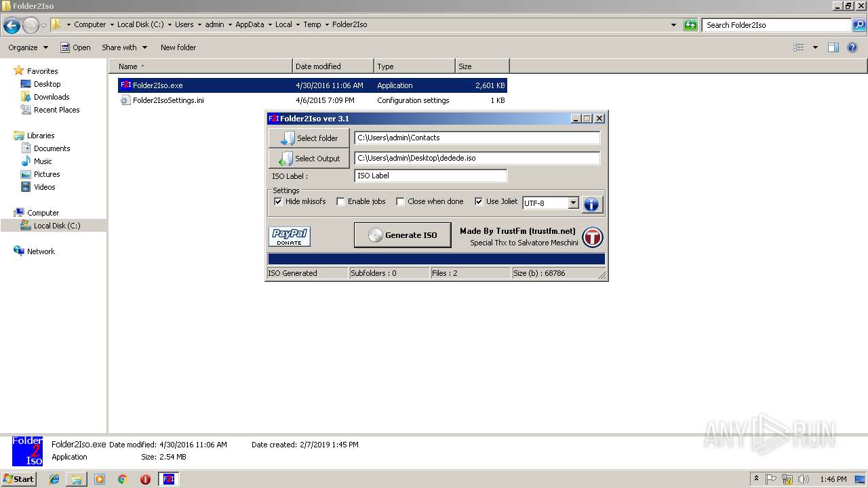The image size is (868, 488).
Task: Click the refresh address bar button
Action: point(690,25)
